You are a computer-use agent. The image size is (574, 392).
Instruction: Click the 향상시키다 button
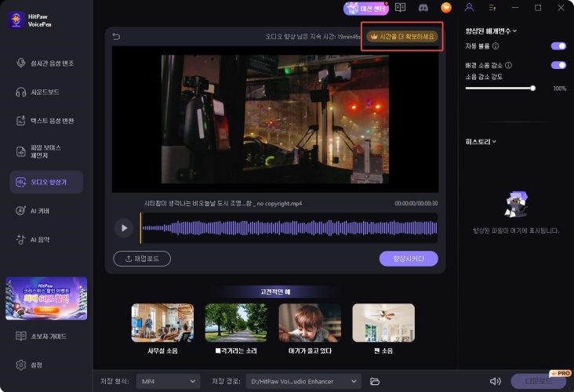pos(409,259)
